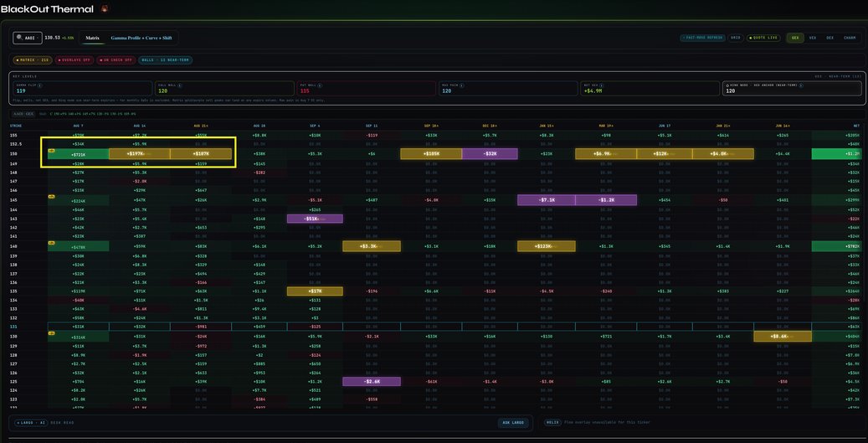Click the NET column header
The height and width of the screenshot is (443, 868).
(856, 126)
